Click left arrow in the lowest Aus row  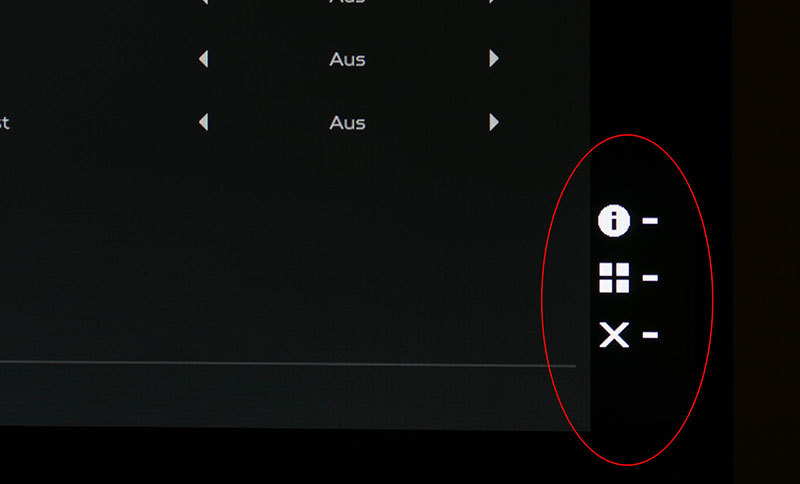[x=204, y=122]
